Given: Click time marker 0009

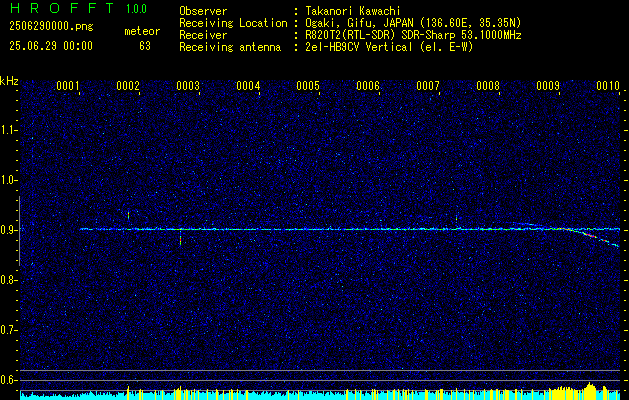Looking at the screenshot, I should [548, 86].
